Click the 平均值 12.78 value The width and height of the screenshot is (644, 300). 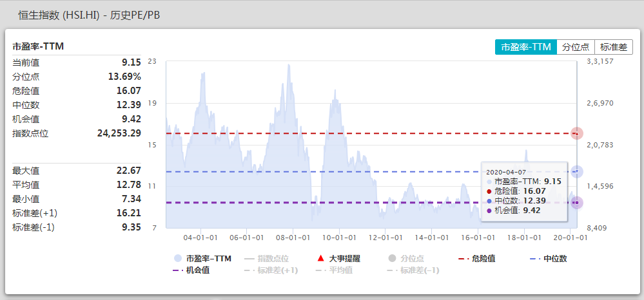coord(129,185)
